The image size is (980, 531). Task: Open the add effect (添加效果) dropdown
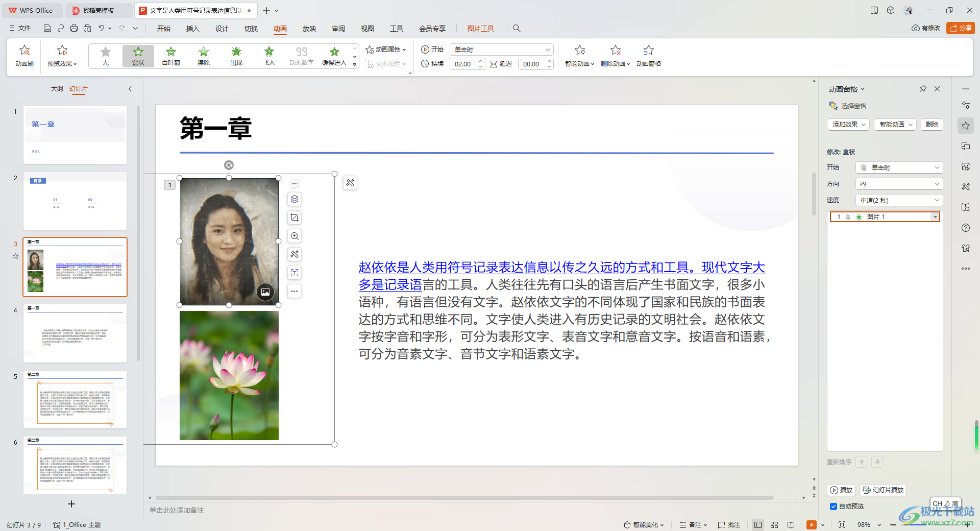coord(848,125)
